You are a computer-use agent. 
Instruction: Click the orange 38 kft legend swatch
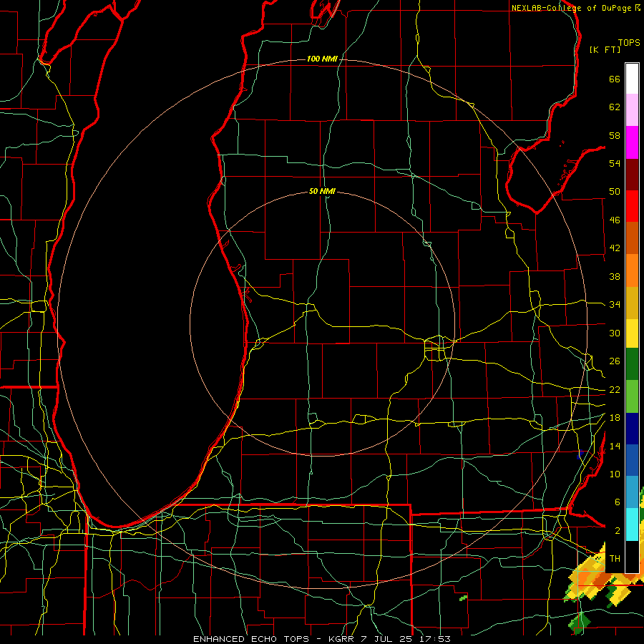pos(632,270)
